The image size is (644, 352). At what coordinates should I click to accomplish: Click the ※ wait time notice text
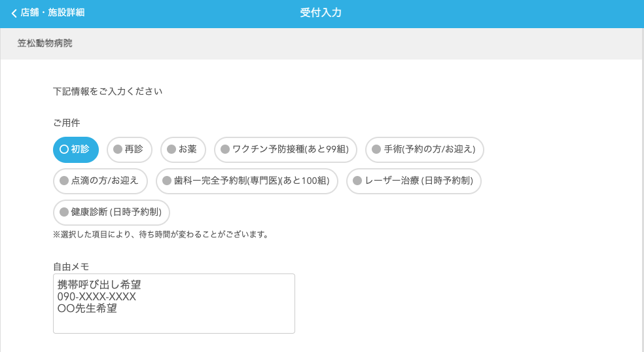click(161, 234)
